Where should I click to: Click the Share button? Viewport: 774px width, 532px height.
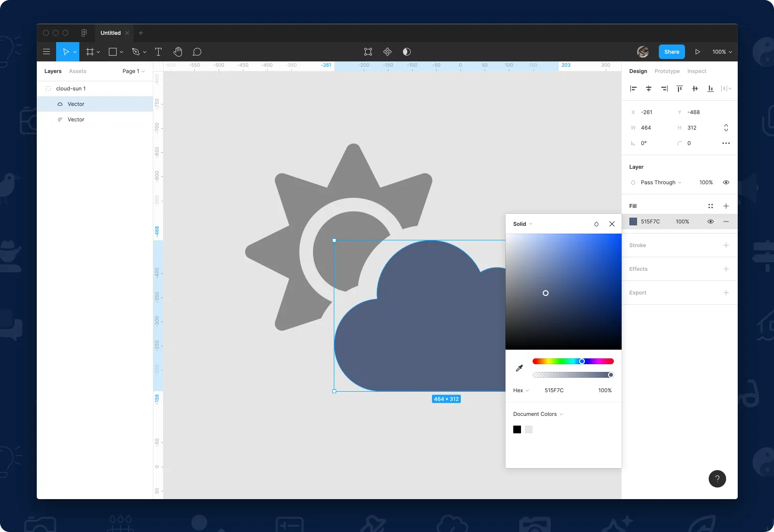pyautogui.click(x=671, y=52)
